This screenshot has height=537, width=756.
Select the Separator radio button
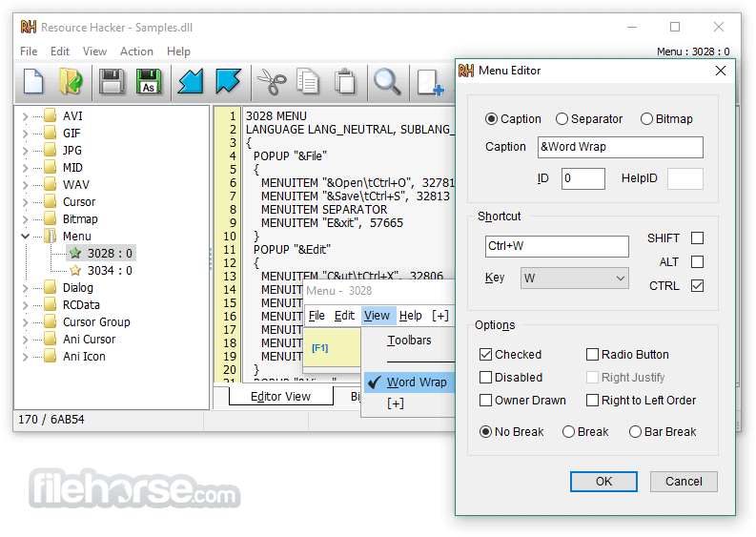click(x=562, y=118)
